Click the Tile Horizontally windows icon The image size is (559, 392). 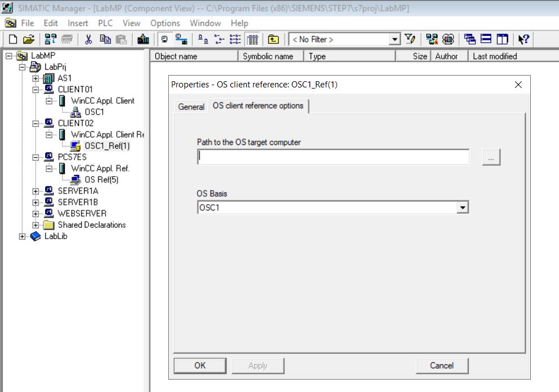point(486,39)
